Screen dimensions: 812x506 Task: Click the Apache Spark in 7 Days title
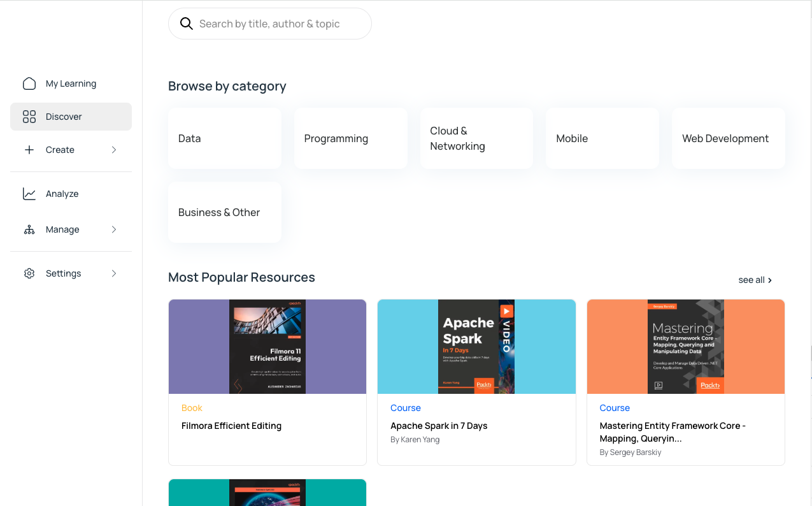pos(439,426)
